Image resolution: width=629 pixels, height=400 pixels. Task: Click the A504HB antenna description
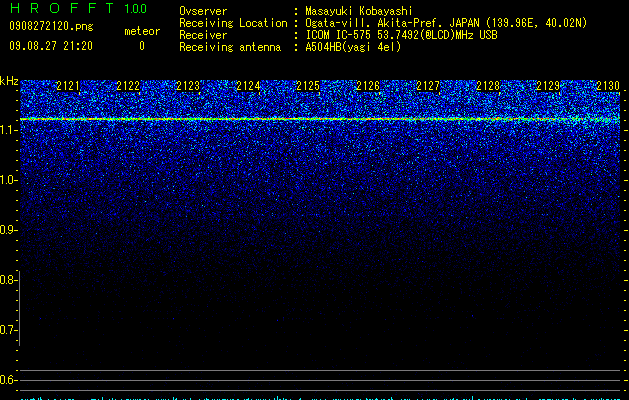point(353,47)
